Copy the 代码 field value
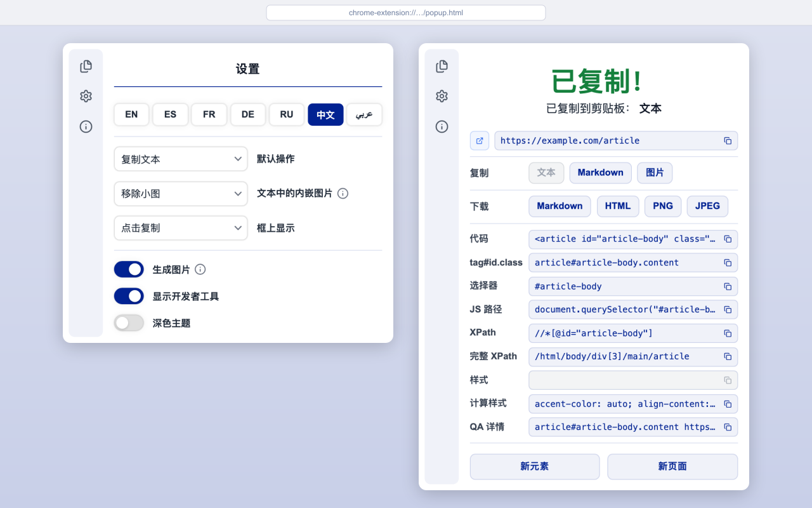The image size is (812, 508). tap(728, 239)
